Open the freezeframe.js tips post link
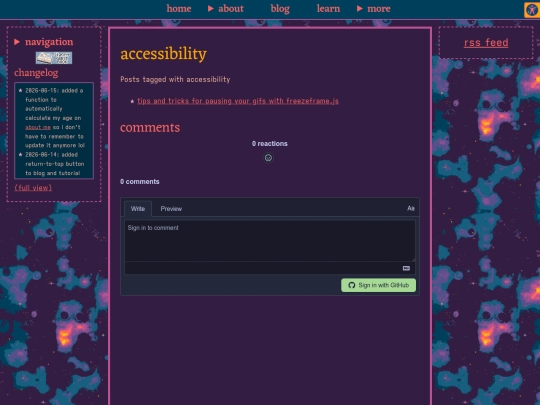Viewport: 540px width, 405px height. [x=238, y=101]
